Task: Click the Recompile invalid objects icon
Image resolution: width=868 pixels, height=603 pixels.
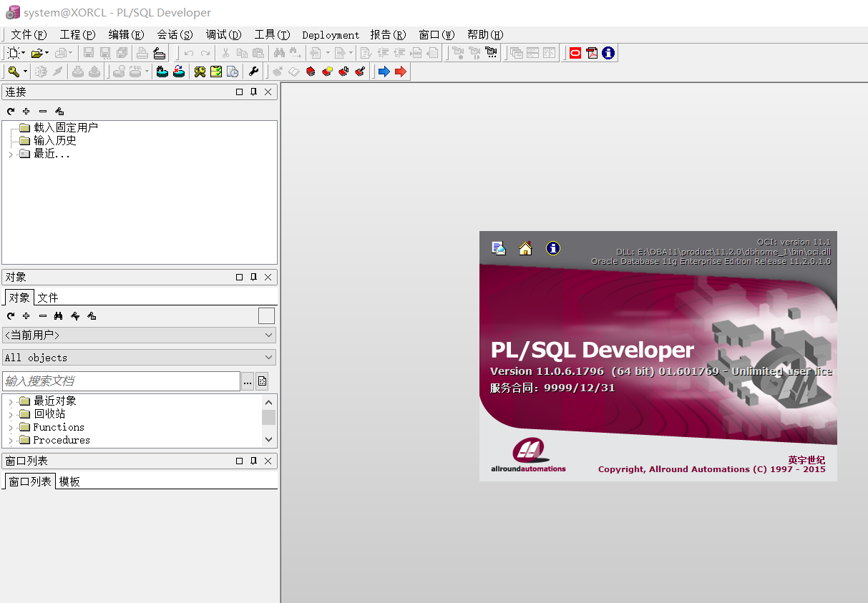Action: pos(179,72)
